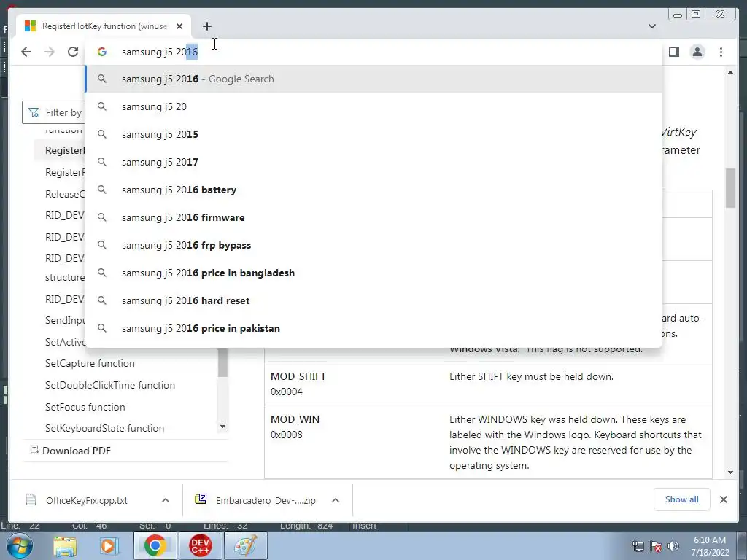
Task: Select 'samsung j5 2016 - Google Search' suggestion
Action: coord(374,79)
